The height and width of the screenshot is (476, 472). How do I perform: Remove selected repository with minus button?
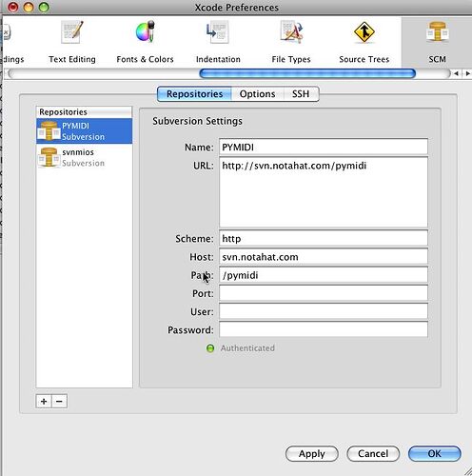(59, 402)
